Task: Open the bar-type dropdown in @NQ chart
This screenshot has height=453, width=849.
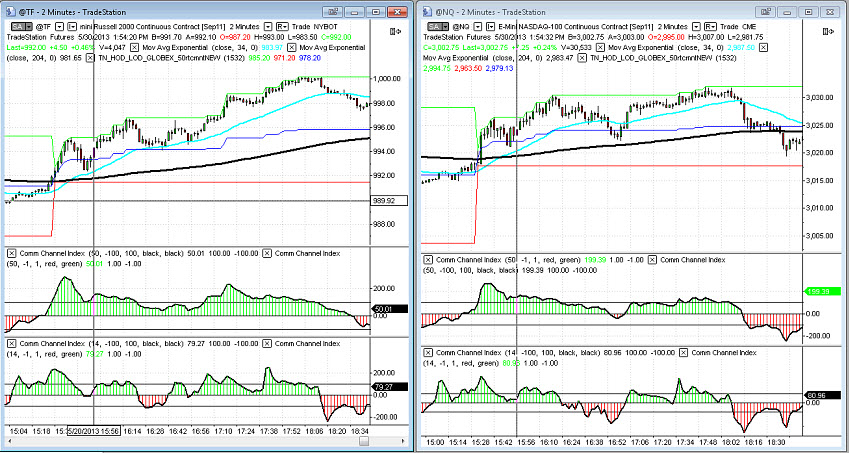Action: 491,27
